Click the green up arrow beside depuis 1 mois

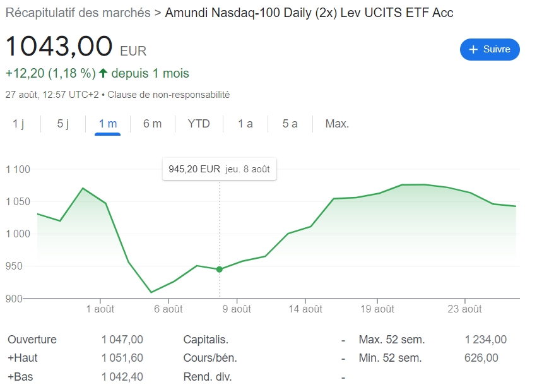[103, 73]
